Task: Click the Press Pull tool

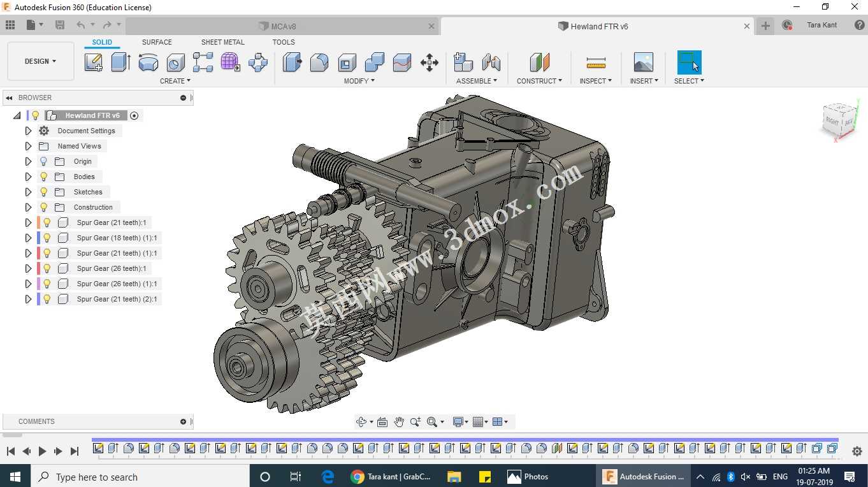Action: (x=292, y=62)
